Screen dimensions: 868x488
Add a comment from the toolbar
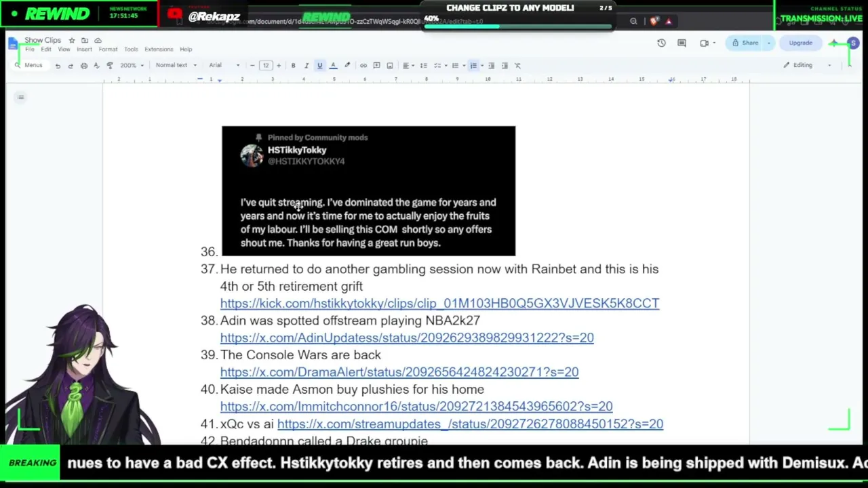[x=376, y=66]
